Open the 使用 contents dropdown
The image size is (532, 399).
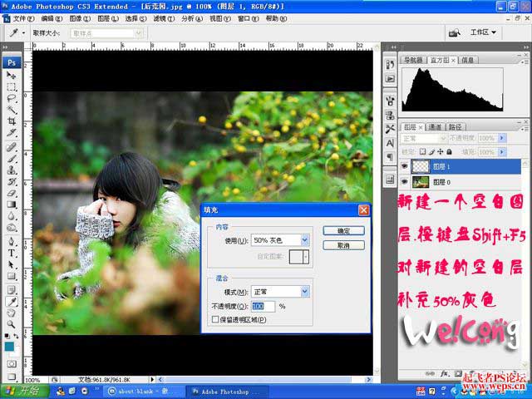[x=280, y=240]
